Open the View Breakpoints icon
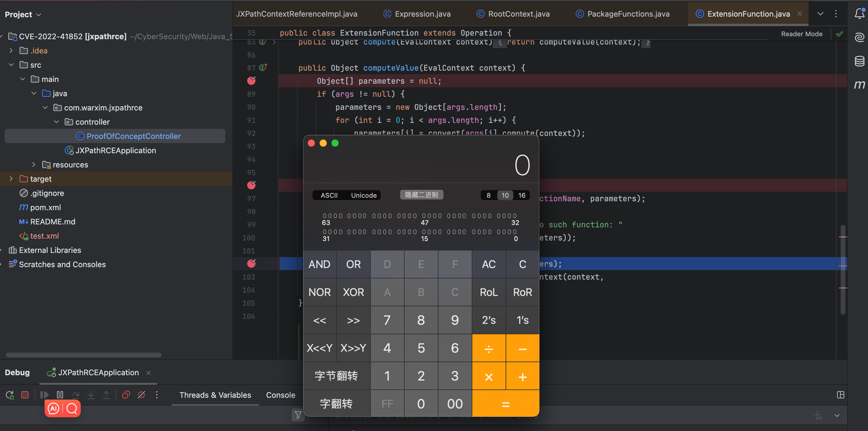 (126, 394)
